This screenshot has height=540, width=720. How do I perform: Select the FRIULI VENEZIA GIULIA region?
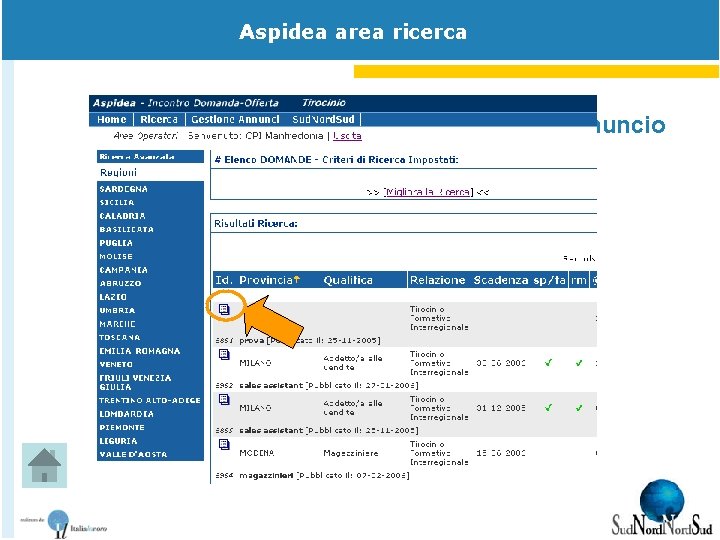(x=135, y=382)
